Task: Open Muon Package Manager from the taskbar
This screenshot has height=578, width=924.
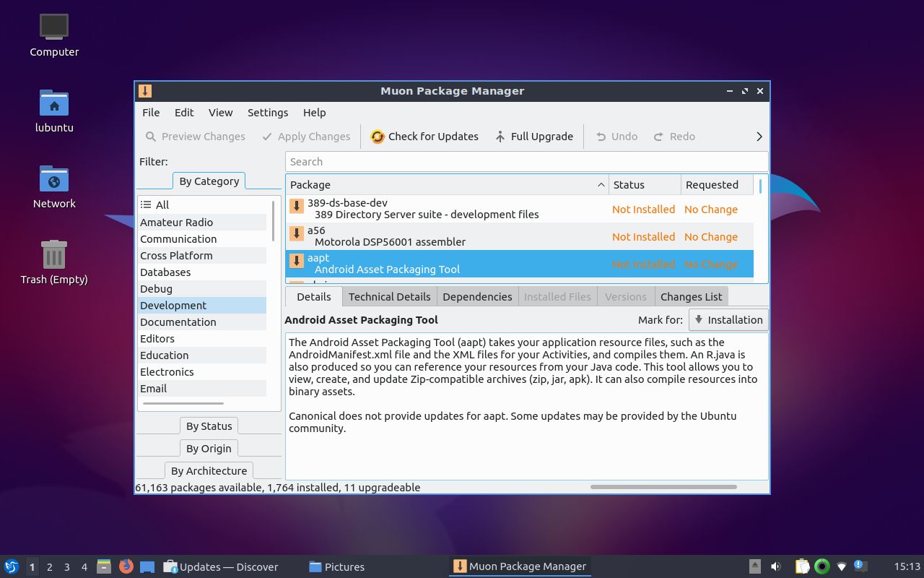Action: click(x=518, y=566)
